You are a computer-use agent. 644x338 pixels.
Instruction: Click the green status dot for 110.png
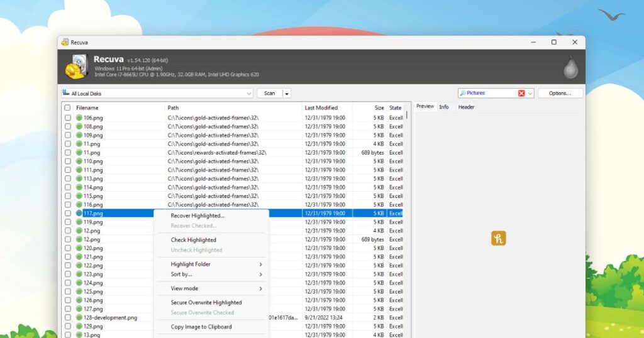click(79, 161)
